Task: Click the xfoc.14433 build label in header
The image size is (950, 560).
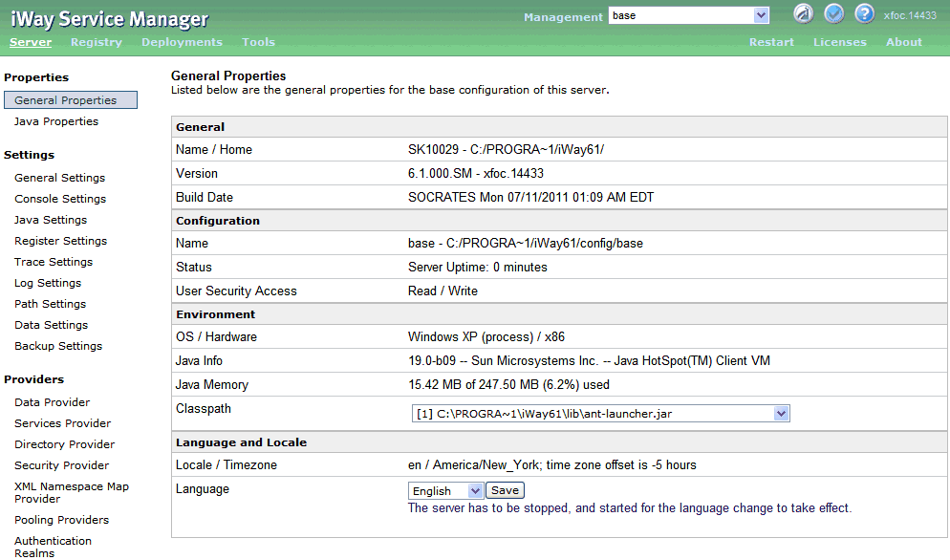Action: click(910, 15)
